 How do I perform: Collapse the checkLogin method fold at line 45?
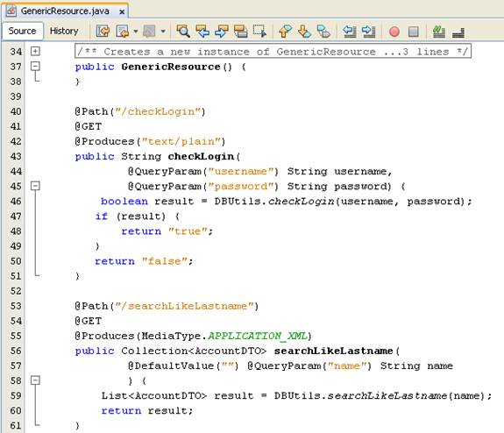tap(35, 186)
